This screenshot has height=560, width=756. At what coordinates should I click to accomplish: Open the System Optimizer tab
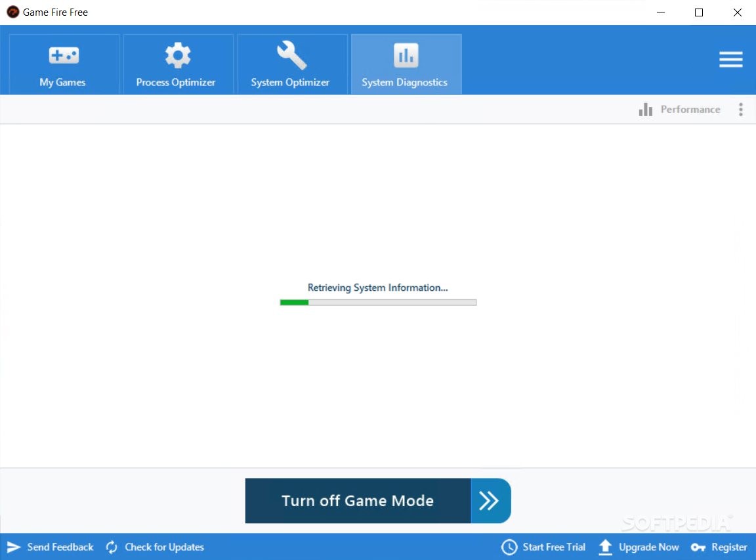tap(292, 64)
